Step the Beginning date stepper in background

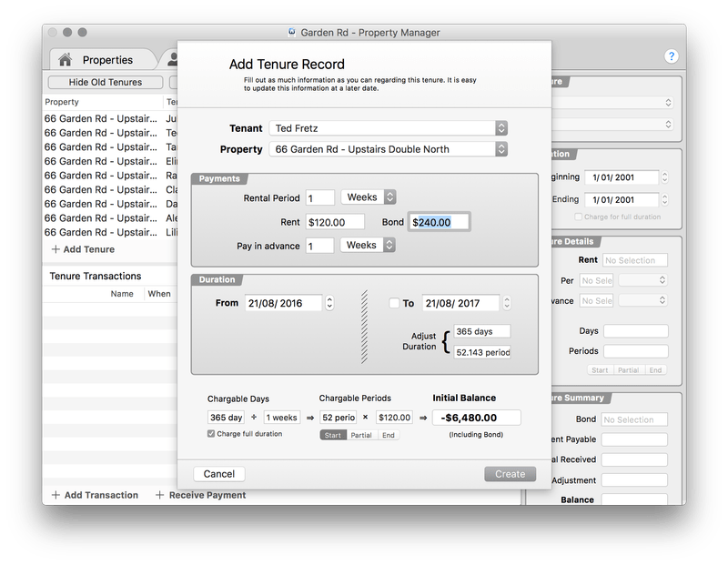tap(665, 177)
